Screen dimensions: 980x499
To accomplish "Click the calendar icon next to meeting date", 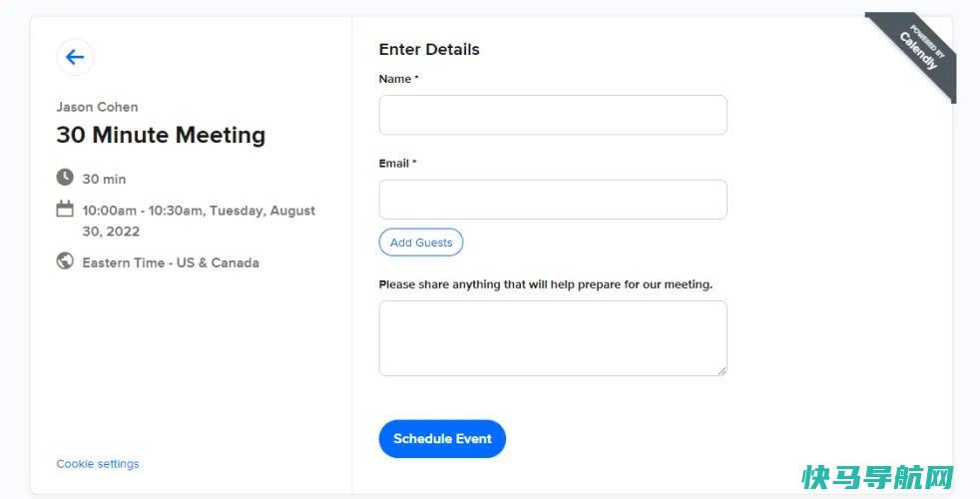I will pyautogui.click(x=65, y=209).
